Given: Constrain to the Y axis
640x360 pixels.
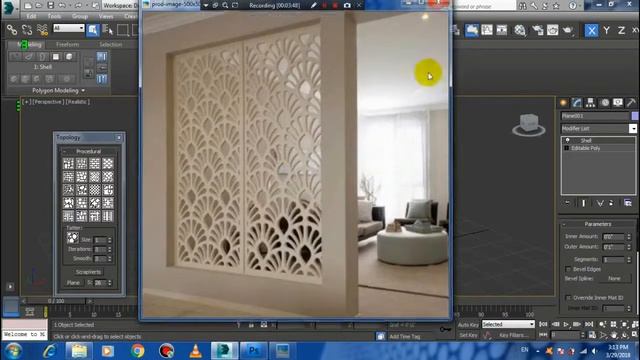Looking at the screenshot, I should pos(607,30).
